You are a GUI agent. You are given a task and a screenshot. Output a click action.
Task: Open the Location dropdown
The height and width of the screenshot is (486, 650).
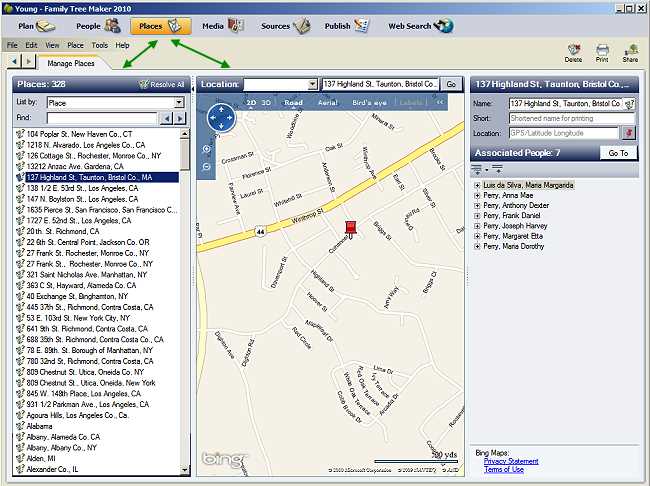click(313, 85)
